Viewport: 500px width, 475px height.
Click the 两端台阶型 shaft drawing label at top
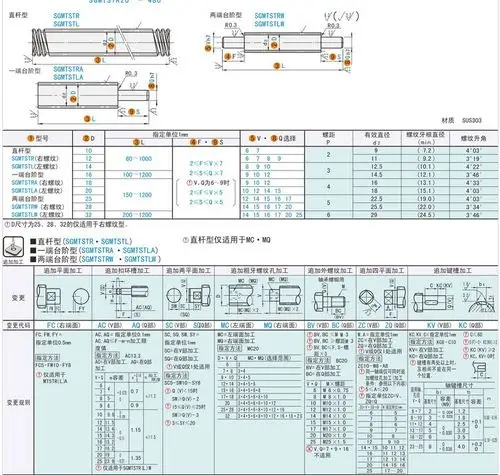(x=226, y=15)
